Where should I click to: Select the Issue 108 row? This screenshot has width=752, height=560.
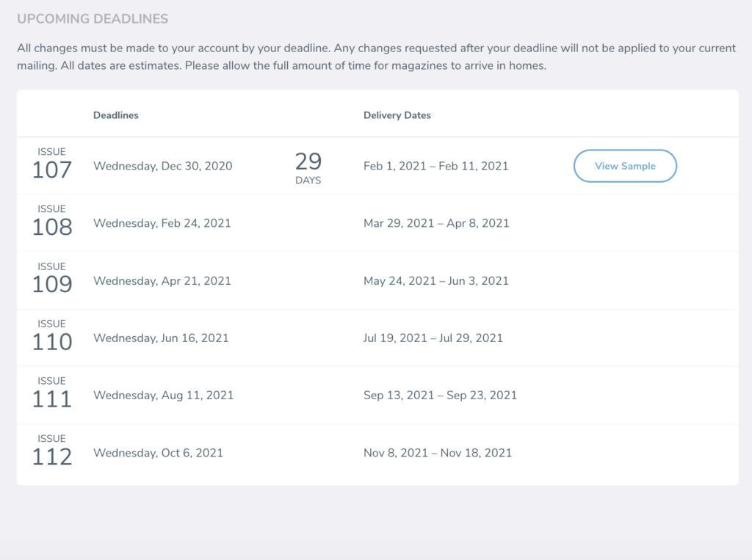(x=294, y=223)
